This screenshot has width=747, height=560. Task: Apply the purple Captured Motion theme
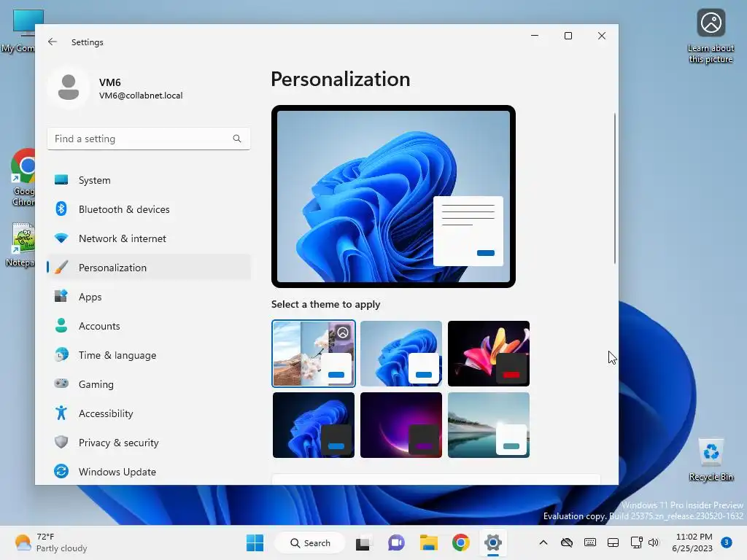click(x=401, y=425)
